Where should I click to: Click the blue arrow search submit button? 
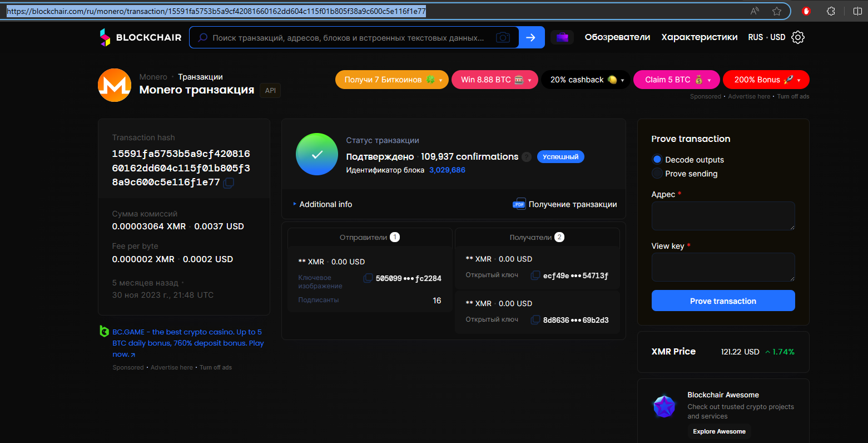(x=531, y=37)
